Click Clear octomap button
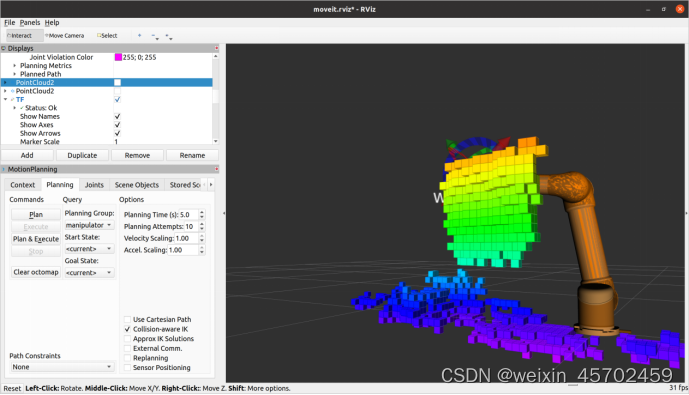The image size is (689, 395). [36, 272]
